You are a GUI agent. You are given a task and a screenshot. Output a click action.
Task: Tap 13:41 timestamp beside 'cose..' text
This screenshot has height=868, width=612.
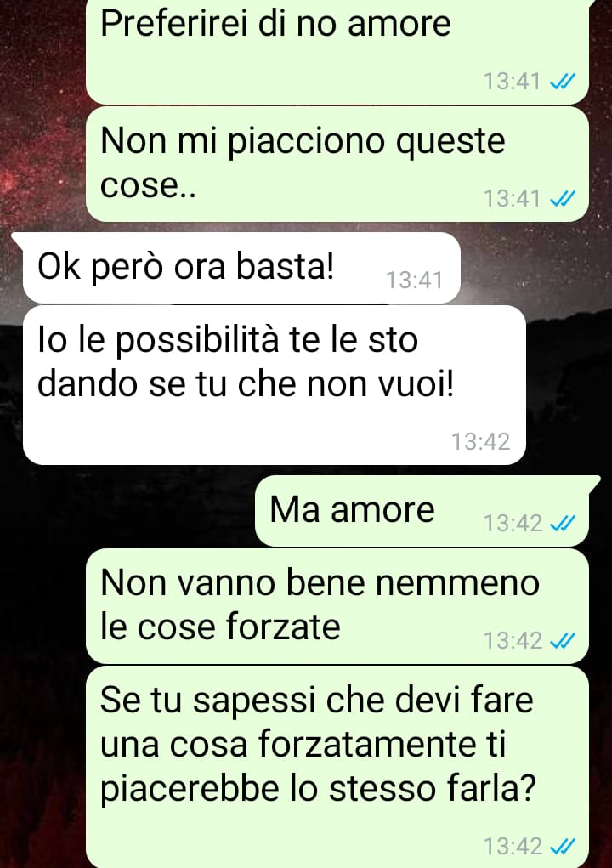pyautogui.click(x=513, y=198)
